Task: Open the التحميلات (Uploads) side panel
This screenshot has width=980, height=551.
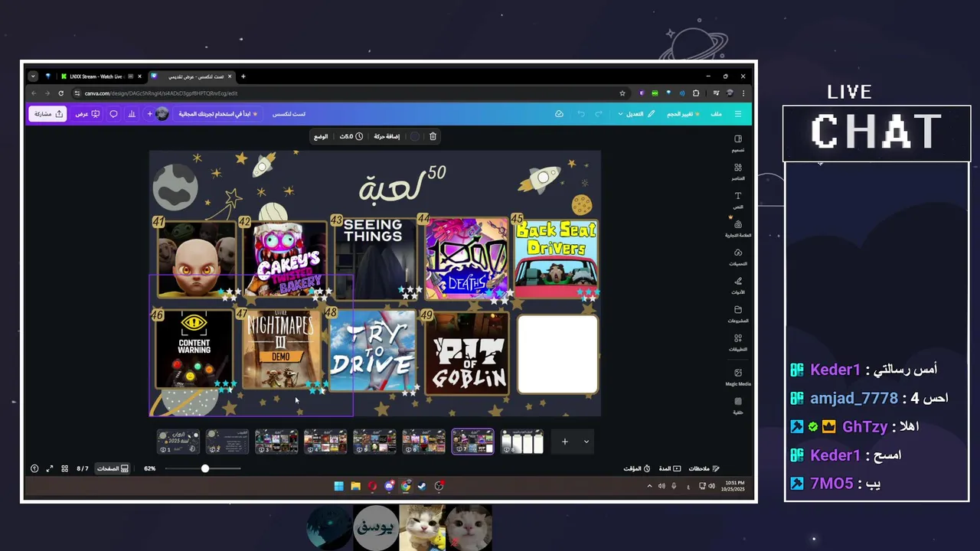Action: pos(738,256)
